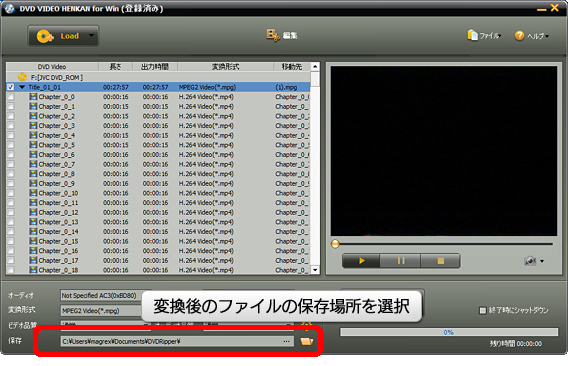Screen dimensions: 568x366
Task: Click the Chapter_0_4 film icon
Action: pos(33,135)
